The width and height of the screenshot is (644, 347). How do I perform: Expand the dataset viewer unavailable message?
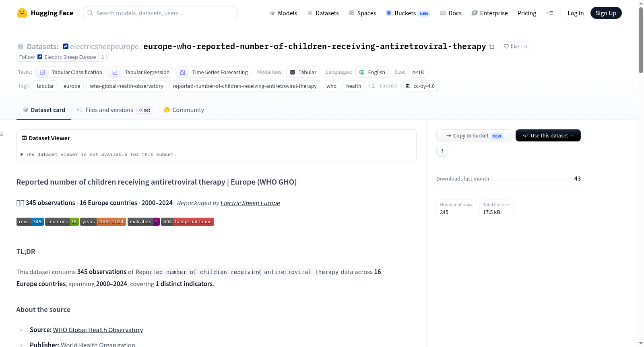tap(99, 154)
